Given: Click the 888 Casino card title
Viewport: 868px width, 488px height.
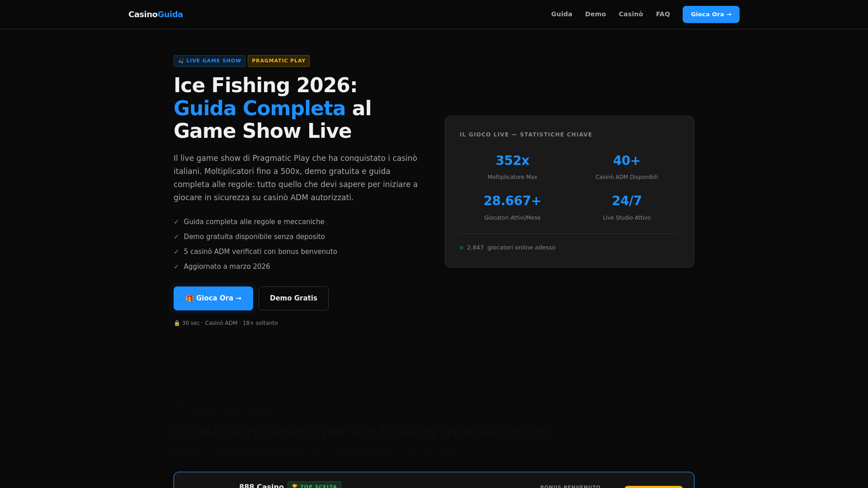Looking at the screenshot, I should click(261, 486).
